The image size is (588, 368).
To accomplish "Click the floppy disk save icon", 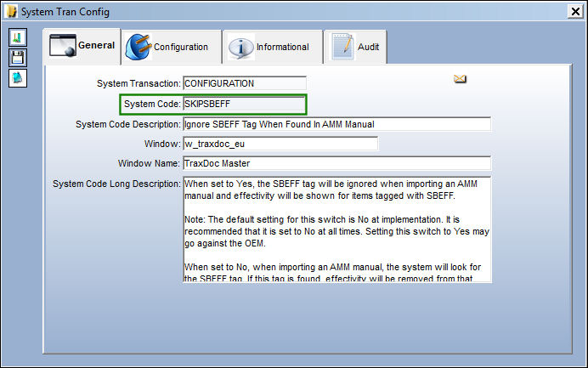I will (x=18, y=58).
